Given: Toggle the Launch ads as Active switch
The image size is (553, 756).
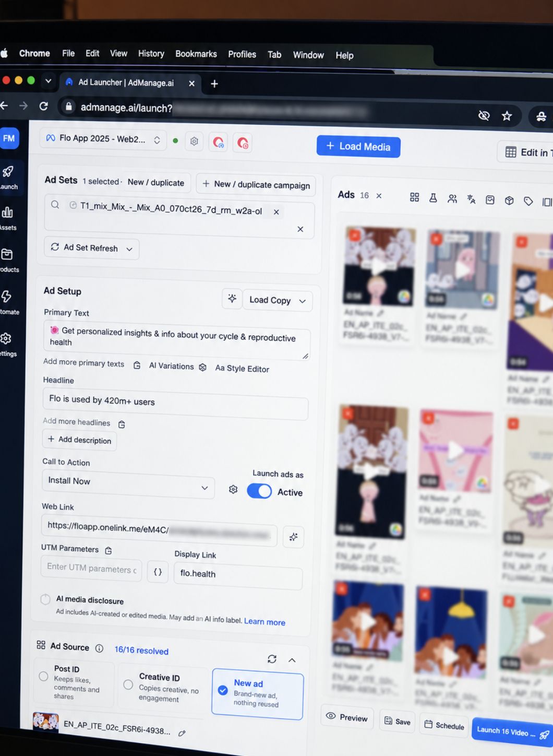Looking at the screenshot, I should pos(259,491).
